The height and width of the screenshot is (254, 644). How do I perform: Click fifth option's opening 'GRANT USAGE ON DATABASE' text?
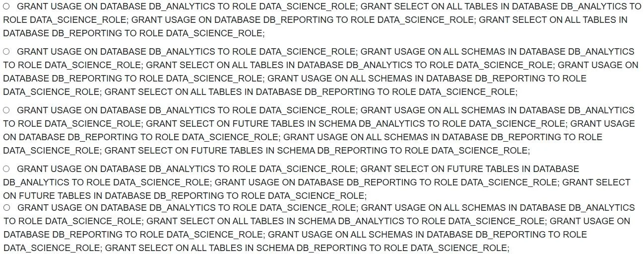(x=82, y=208)
